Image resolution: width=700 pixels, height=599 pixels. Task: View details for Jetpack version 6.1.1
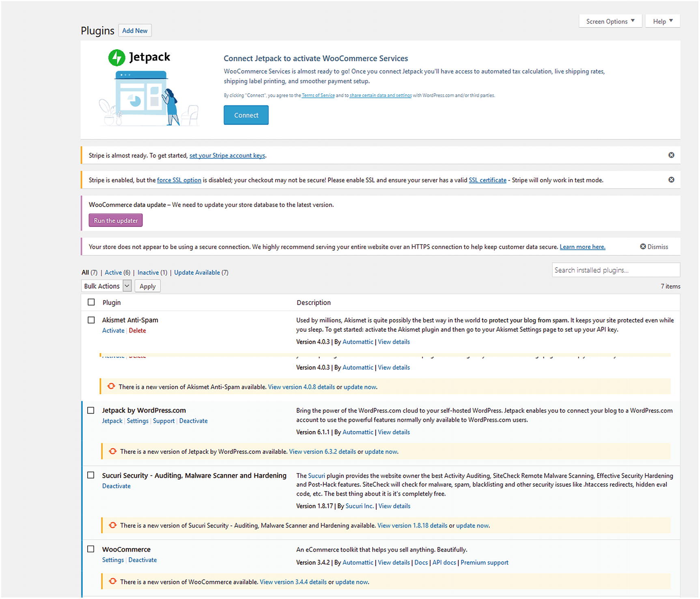(x=394, y=433)
